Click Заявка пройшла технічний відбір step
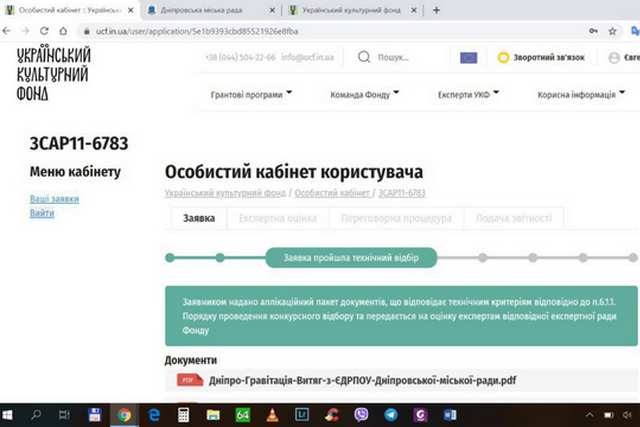Image resolution: width=640 pixels, height=427 pixels. 351,258
